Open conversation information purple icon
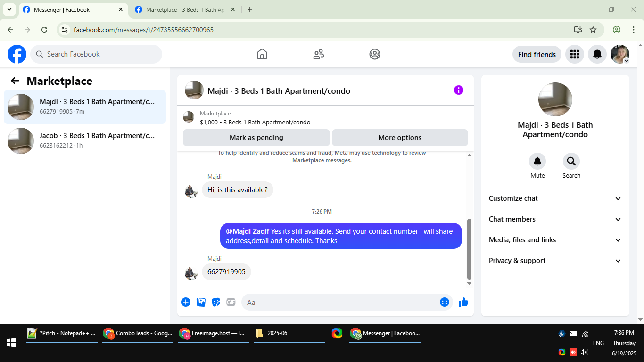The width and height of the screenshot is (644, 362). click(459, 90)
